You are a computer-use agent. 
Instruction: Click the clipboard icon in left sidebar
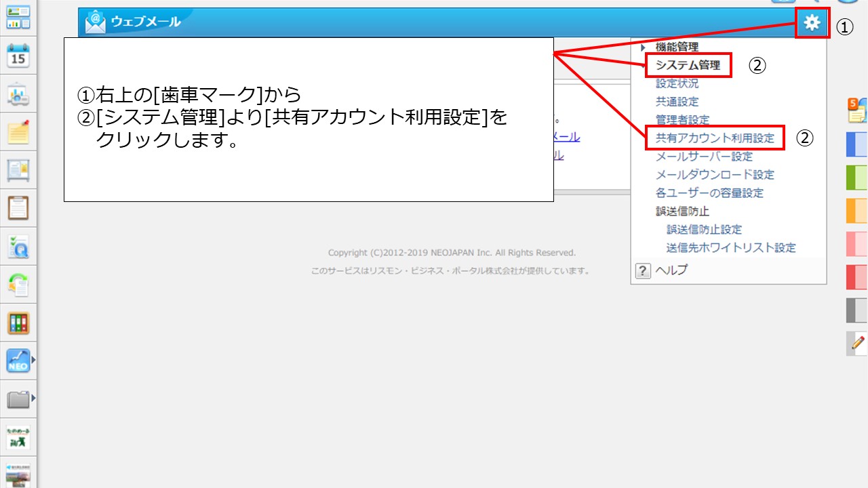[18, 207]
